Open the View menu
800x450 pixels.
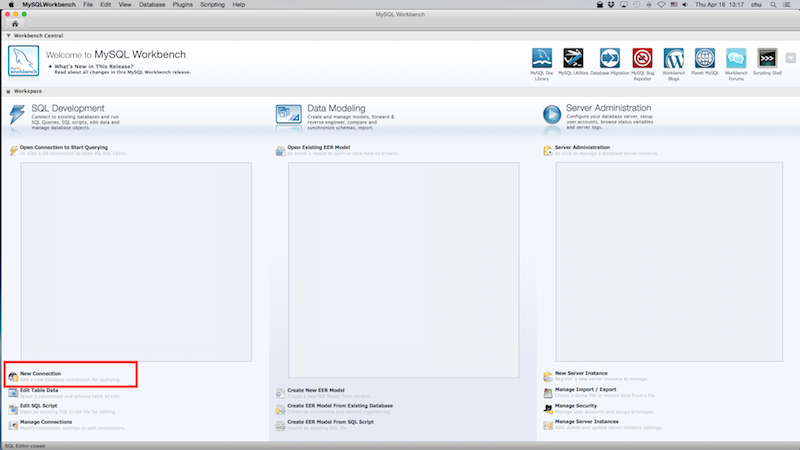click(x=125, y=5)
